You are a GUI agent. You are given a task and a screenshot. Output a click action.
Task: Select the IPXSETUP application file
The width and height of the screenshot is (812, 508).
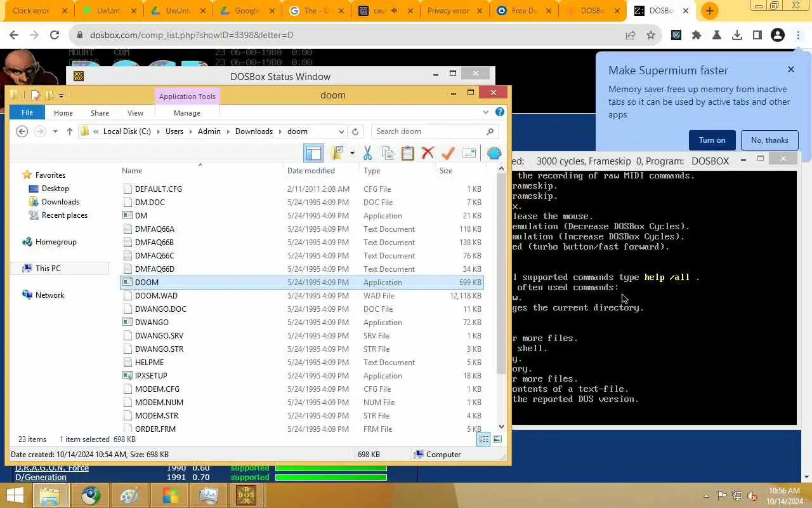coord(301,375)
